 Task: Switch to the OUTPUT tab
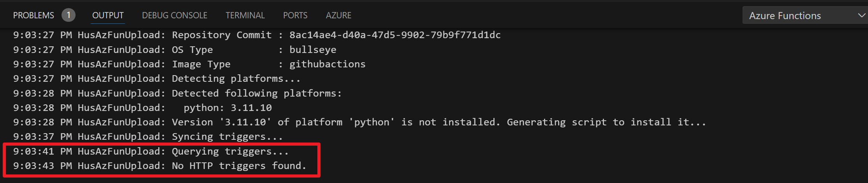(x=108, y=15)
